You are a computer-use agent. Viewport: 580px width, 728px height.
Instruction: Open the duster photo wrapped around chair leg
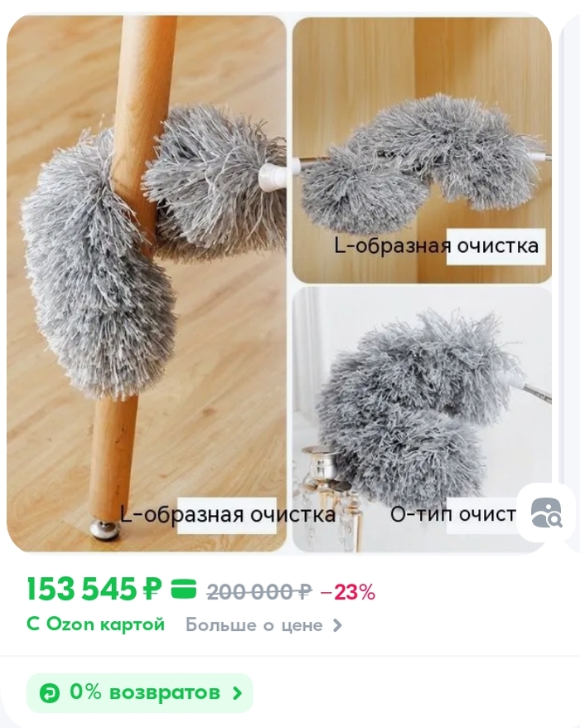click(x=147, y=284)
